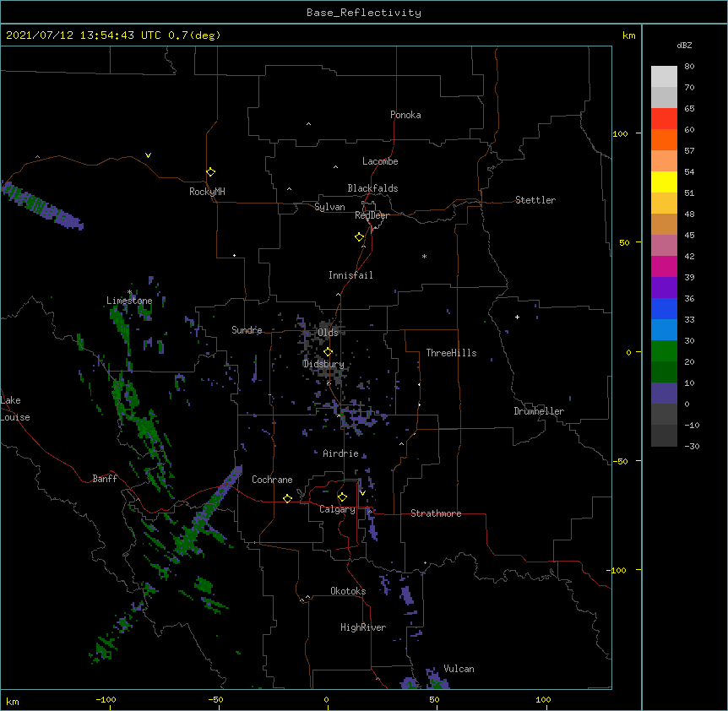
Task: Click the yellow marker below Cochrane label
Action: click(287, 498)
